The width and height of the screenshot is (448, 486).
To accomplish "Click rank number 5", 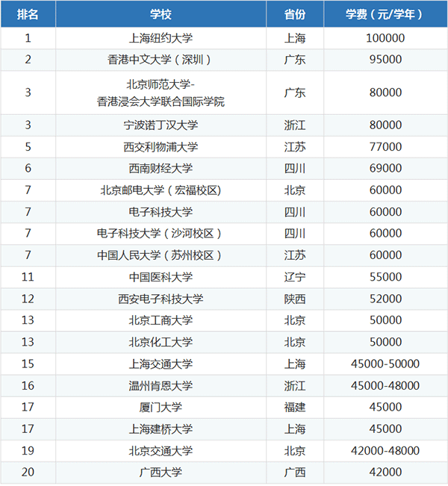I will click(28, 147).
